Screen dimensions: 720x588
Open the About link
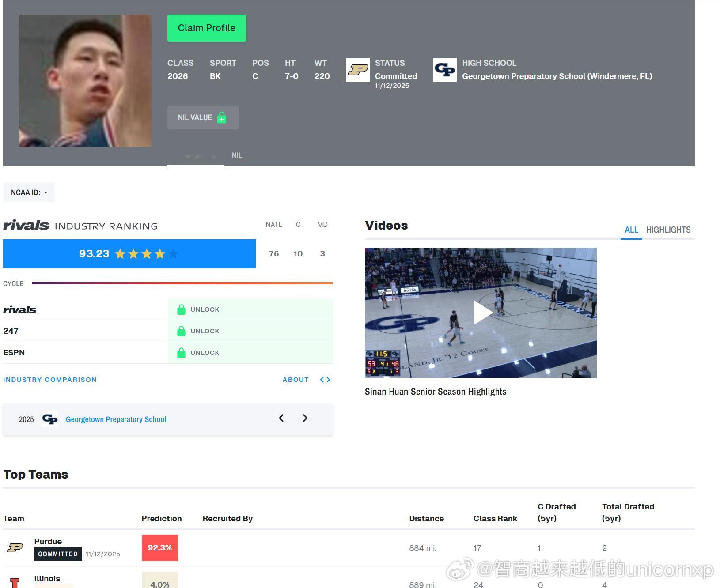[296, 380]
